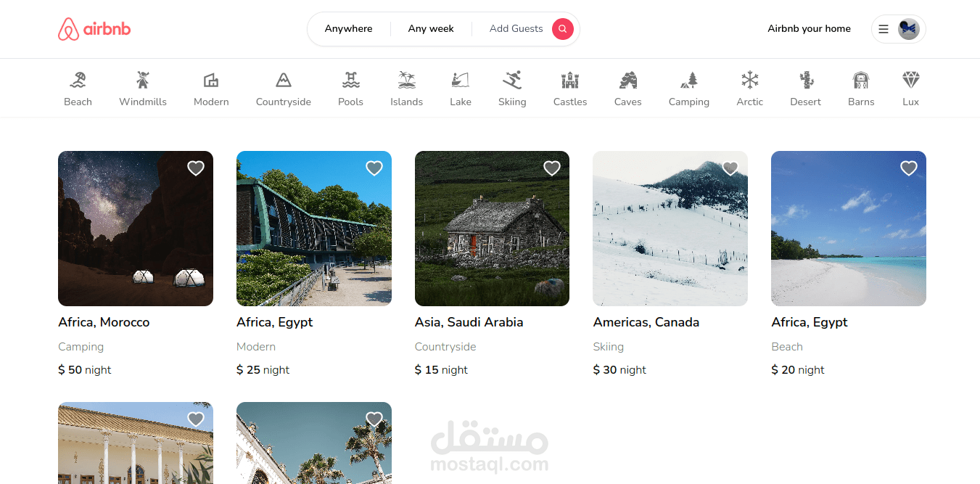Click the $ 25 night price
The image size is (980, 484).
[x=263, y=370]
